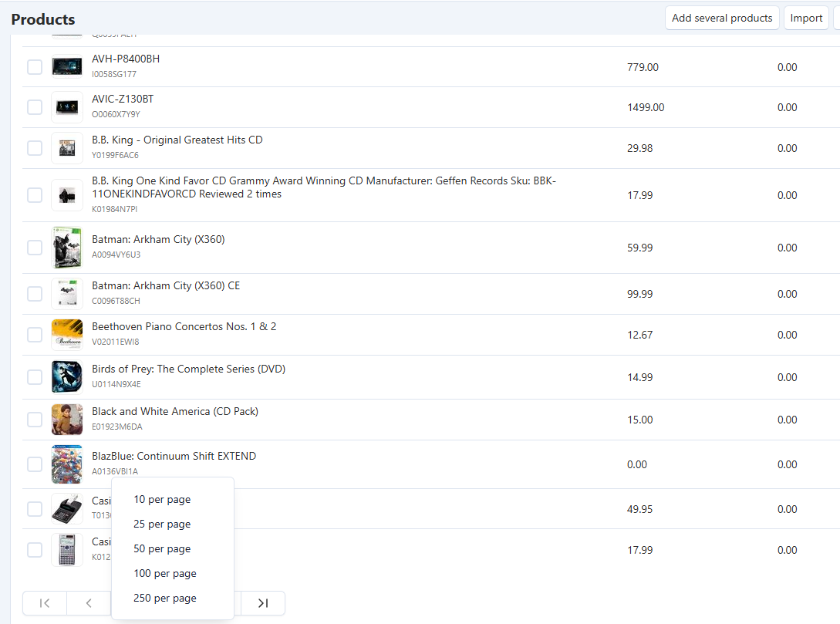This screenshot has height=624, width=840.
Task: Go to the first page of products
Action: coord(45,603)
